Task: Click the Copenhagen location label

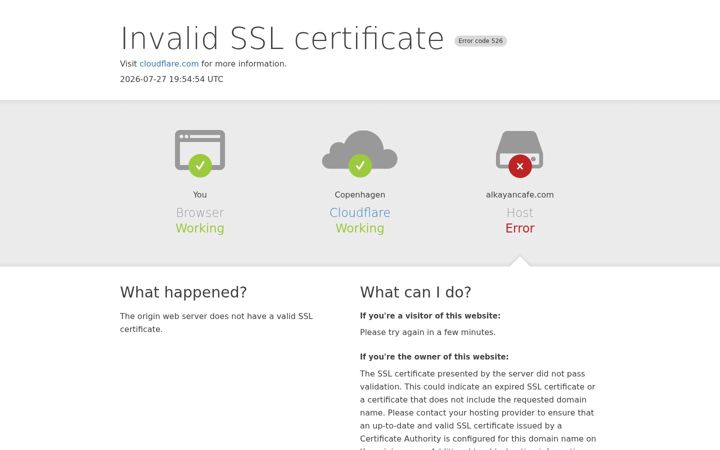Action: coord(360,195)
